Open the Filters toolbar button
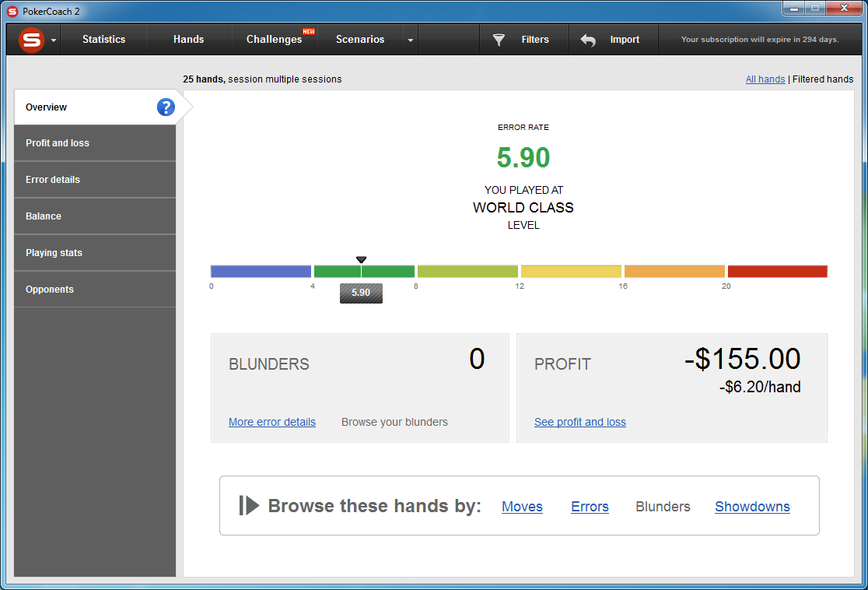The height and width of the screenshot is (590, 868). pyautogui.click(x=523, y=40)
